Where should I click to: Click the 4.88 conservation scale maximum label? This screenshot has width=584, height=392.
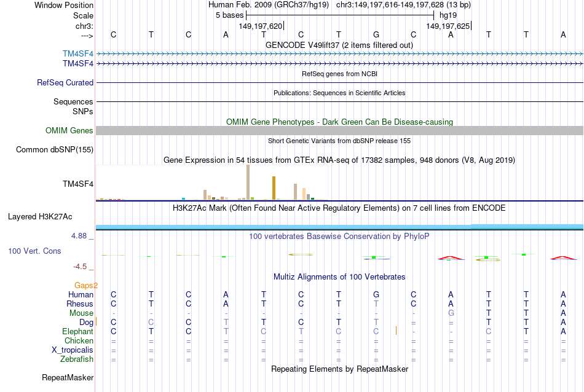click(79, 236)
